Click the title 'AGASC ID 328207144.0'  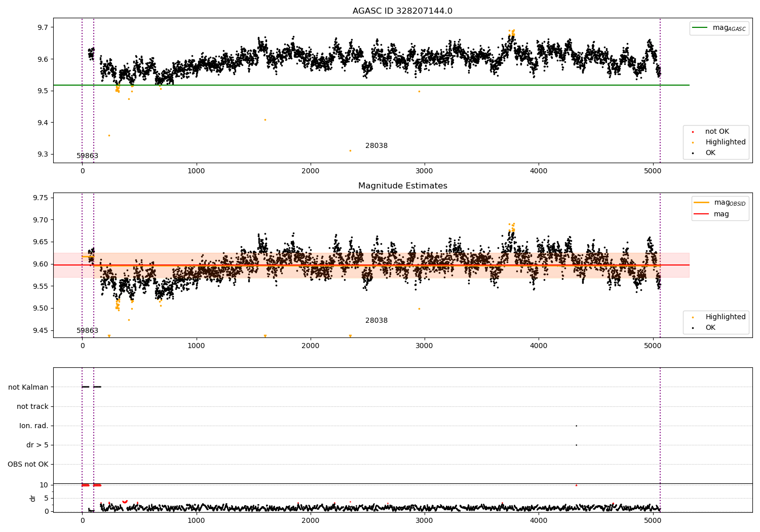pyautogui.click(x=402, y=11)
